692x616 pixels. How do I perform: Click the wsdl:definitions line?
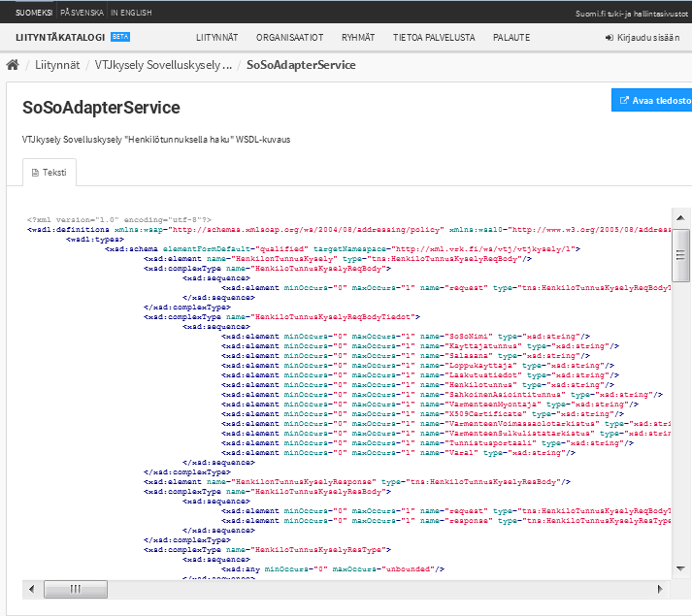(348, 230)
